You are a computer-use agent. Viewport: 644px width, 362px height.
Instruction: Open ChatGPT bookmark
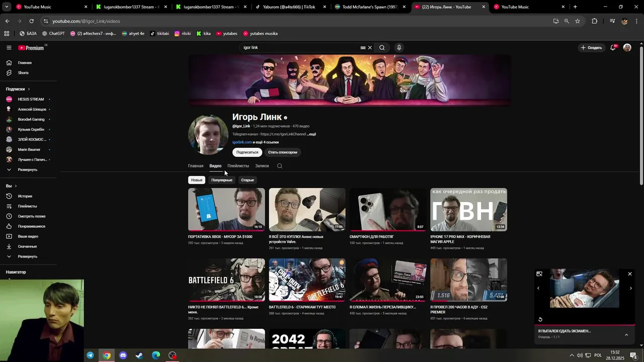53,34
